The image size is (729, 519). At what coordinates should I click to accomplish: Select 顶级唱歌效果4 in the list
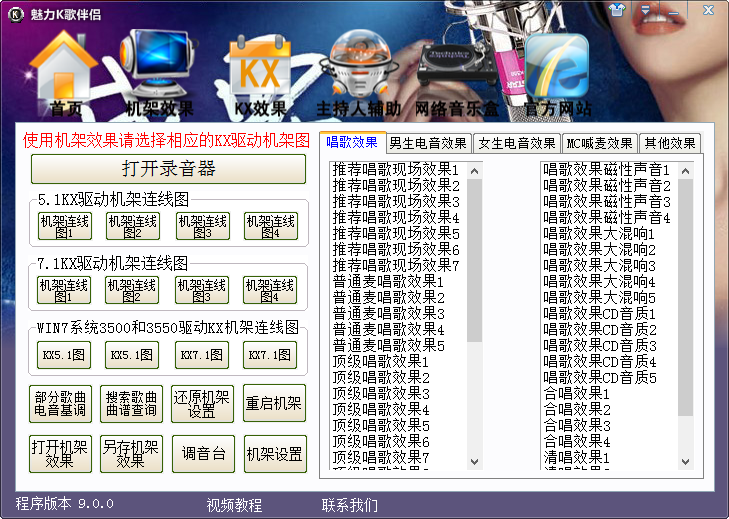[x=381, y=409]
